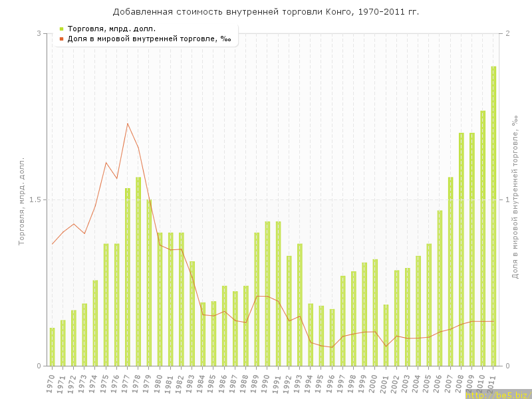
Task: Click the 1970 bar at chart start
Action: [52, 346]
